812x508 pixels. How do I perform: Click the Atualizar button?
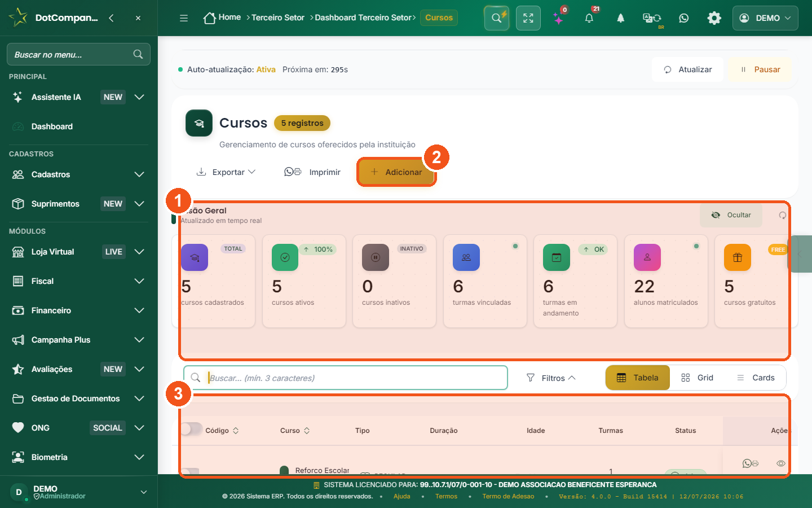pos(688,69)
